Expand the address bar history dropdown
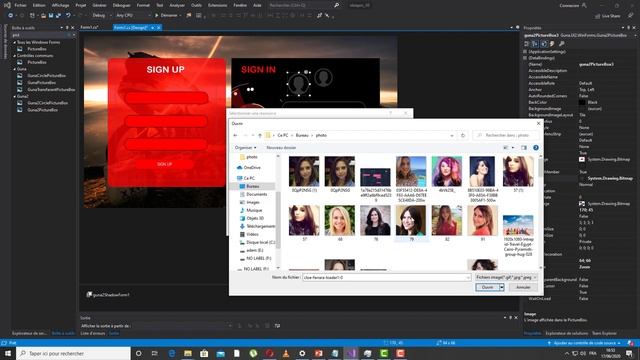 pos(452,135)
